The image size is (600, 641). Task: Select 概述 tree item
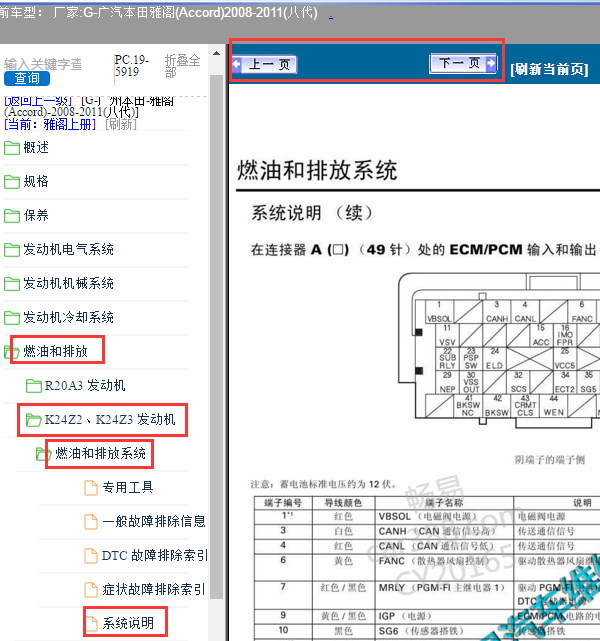click(36, 148)
